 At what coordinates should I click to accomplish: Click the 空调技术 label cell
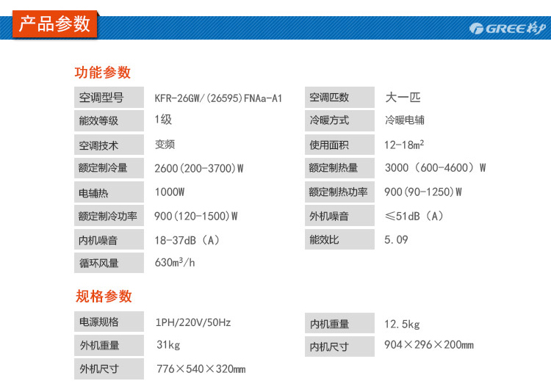[109, 145]
